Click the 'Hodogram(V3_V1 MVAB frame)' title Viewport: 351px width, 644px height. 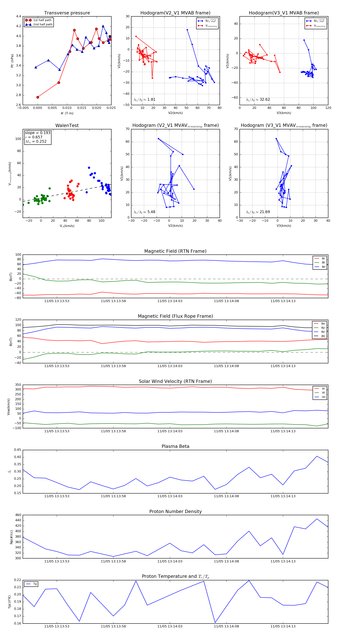click(x=284, y=13)
